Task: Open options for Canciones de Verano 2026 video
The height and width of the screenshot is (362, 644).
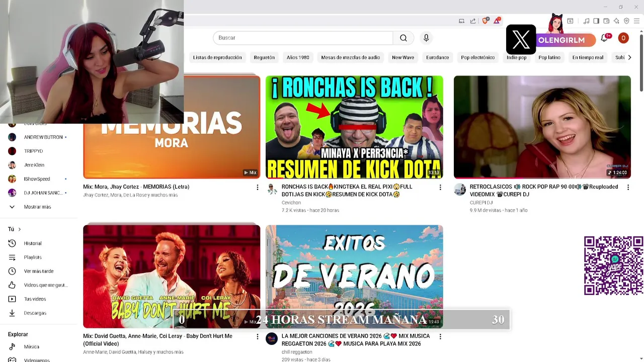Action: coord(440,336)
